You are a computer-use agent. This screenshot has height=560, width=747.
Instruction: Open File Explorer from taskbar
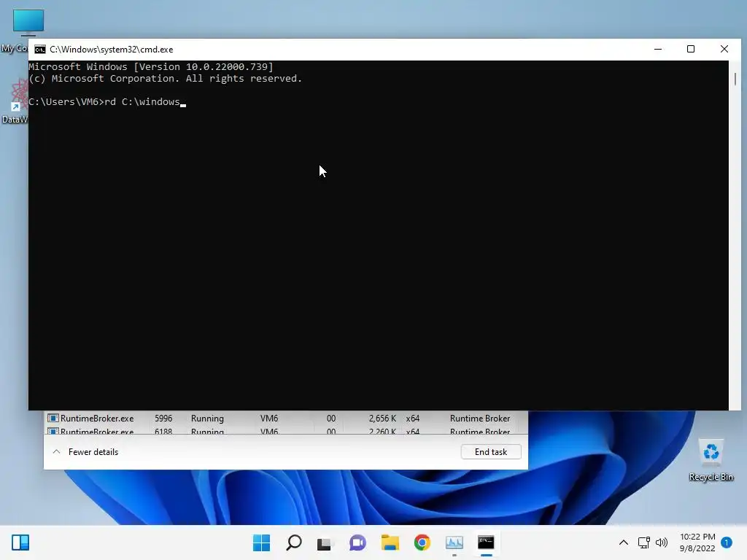point(390,542)
